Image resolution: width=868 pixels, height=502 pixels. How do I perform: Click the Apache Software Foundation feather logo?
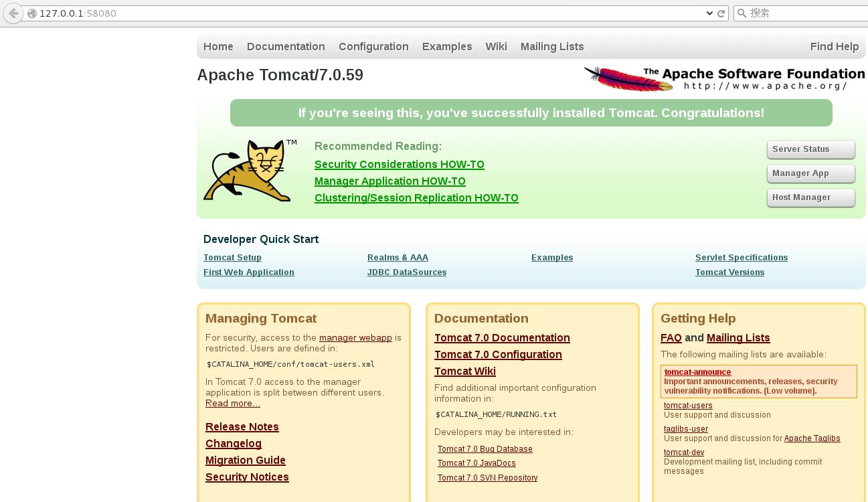tap(725, 78)
